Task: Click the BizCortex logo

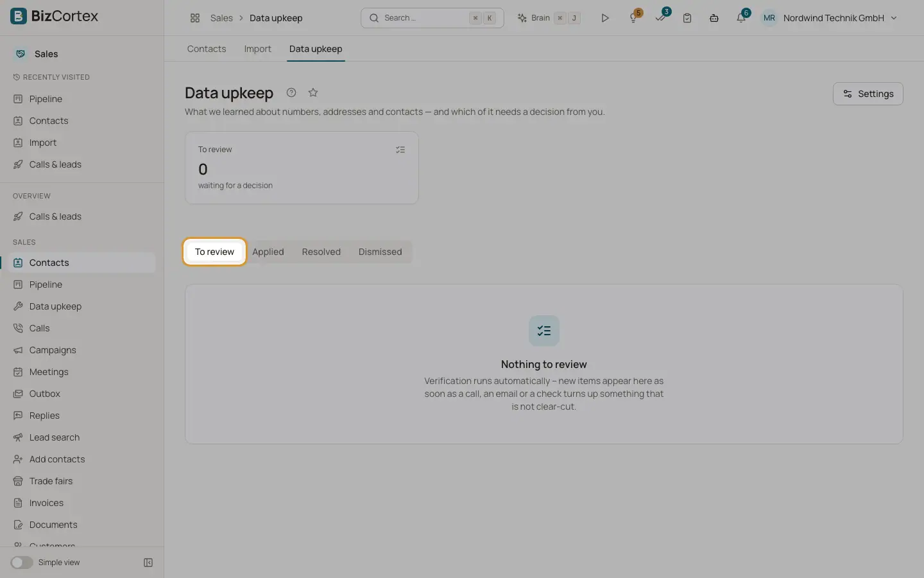Action: tap(55, 16)
